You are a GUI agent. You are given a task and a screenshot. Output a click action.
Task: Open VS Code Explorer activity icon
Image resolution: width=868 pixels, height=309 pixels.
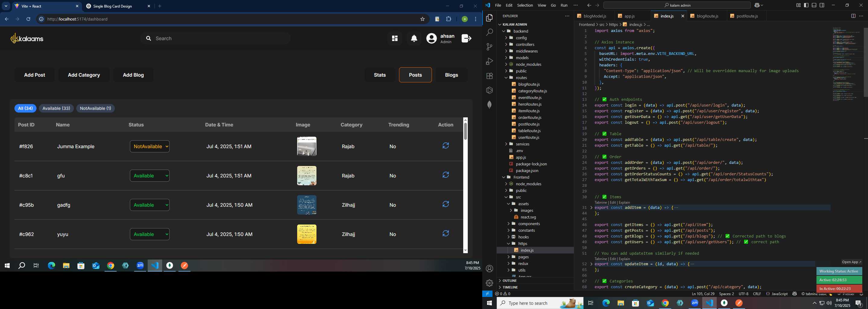(489, 18)
